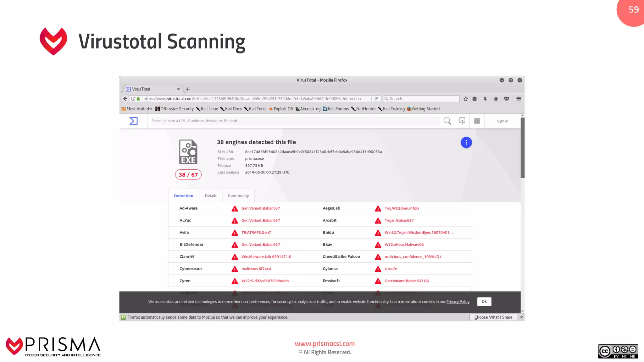Click the scrollbar down arrow
644x362 pixels.
pos(522,311)
